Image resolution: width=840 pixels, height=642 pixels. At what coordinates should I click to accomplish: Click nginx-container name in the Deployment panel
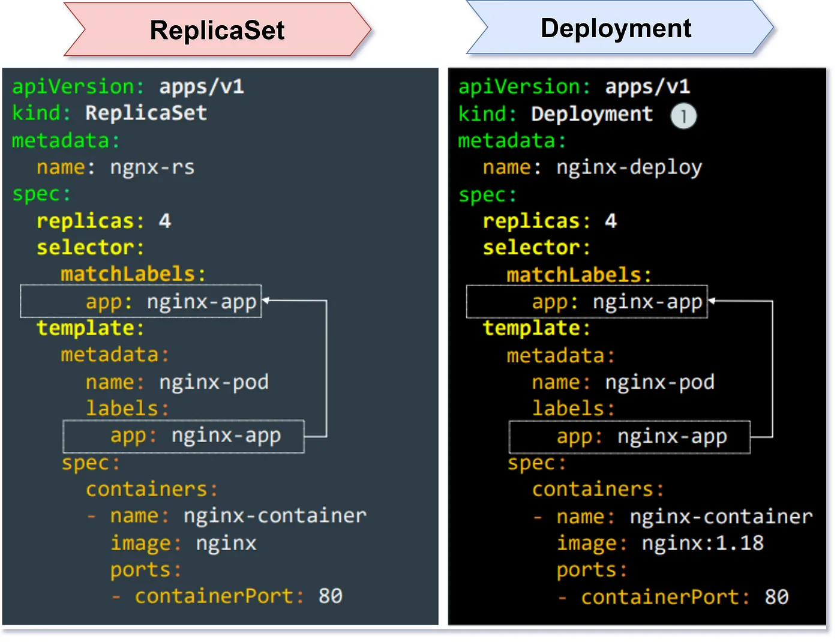721,517
